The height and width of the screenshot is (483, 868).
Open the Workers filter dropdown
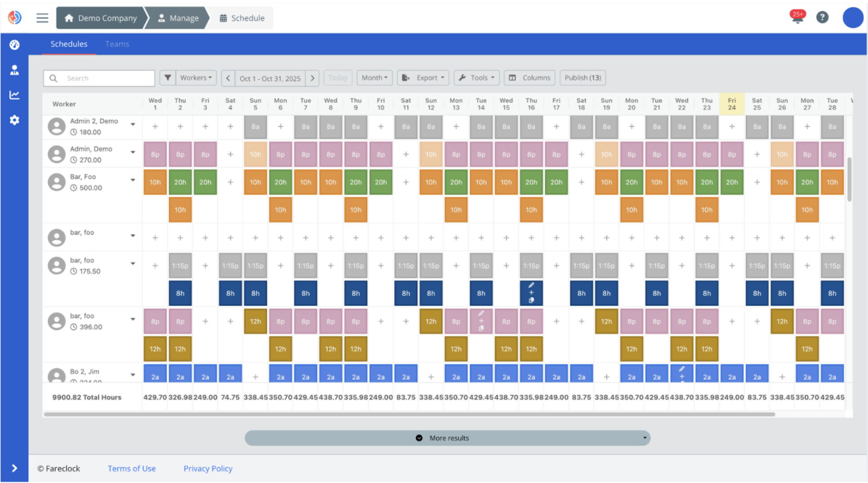tap(196, 77)
